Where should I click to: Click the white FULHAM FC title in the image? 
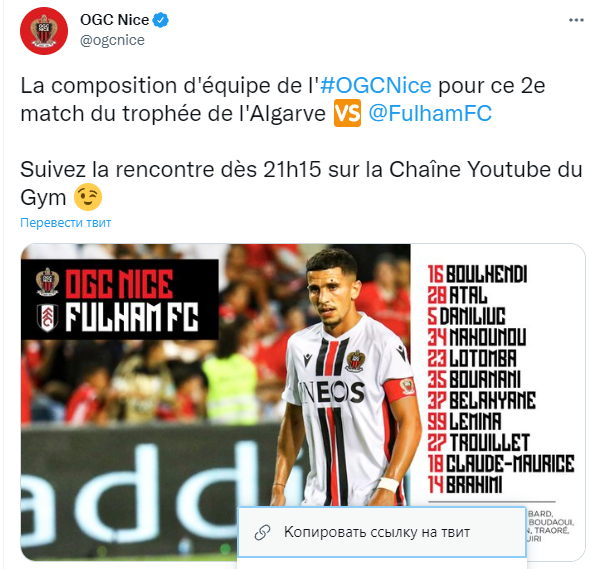tap(132, 317)
